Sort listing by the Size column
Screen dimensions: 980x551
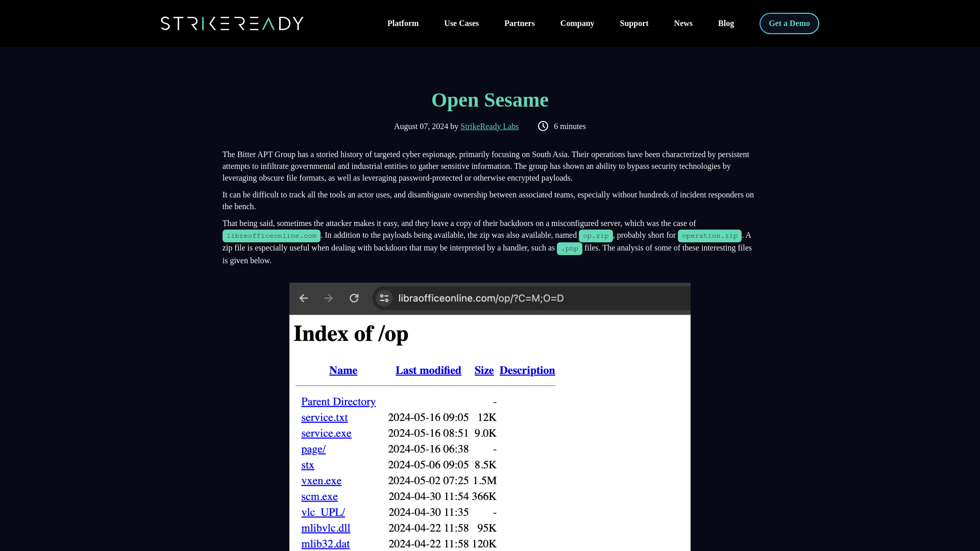tap(484, 370)
